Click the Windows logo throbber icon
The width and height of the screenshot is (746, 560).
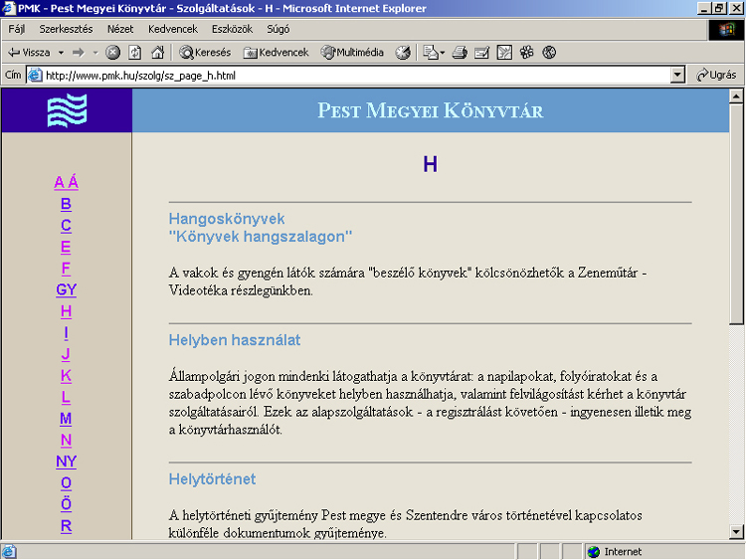726,30
